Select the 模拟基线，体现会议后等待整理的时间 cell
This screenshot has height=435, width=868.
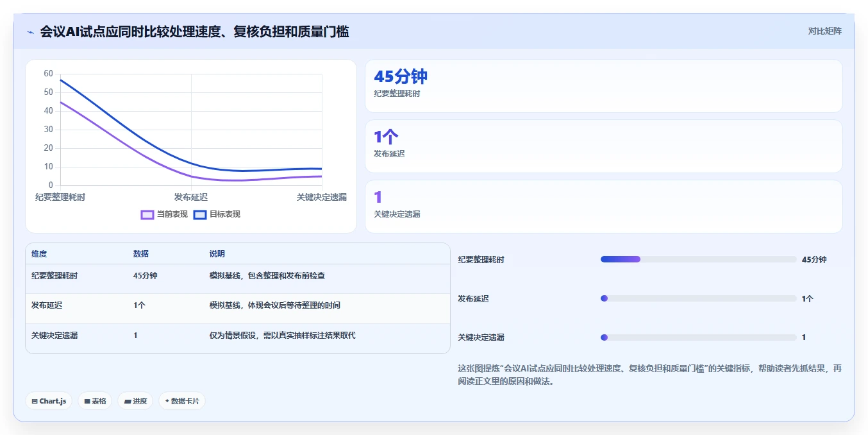(x=274, y=305)
